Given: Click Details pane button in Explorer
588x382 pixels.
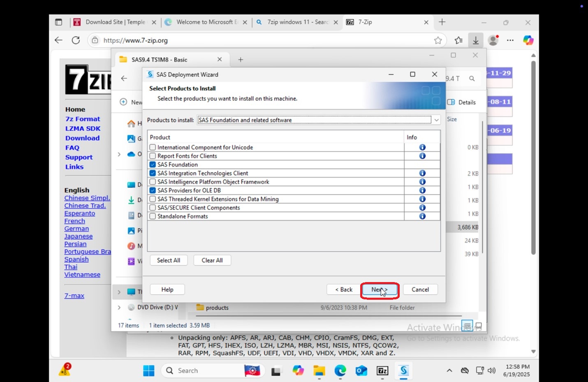Looking at the screenshot, I should (x=461, y=102).
